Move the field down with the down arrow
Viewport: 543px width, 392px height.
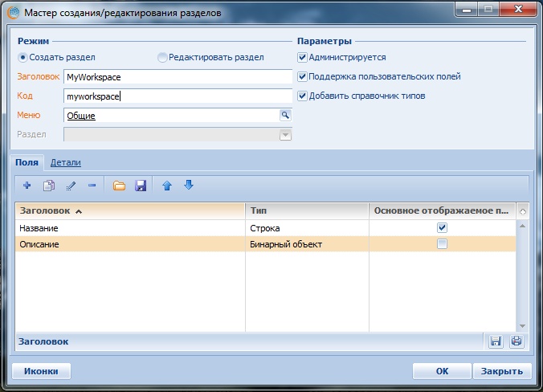pyautogui.click(x=189, y=185)
